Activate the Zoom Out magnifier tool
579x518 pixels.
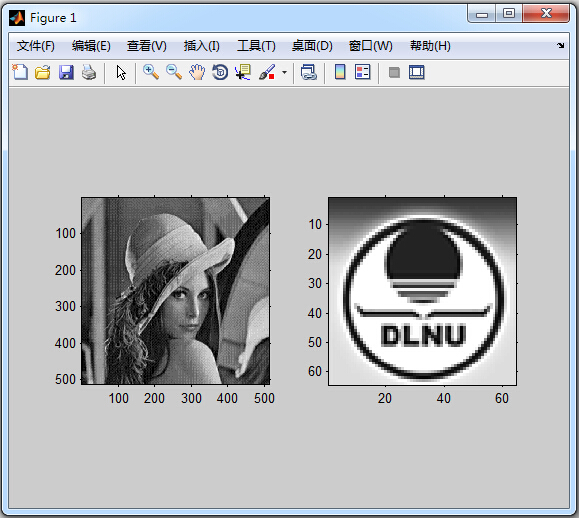174,72
